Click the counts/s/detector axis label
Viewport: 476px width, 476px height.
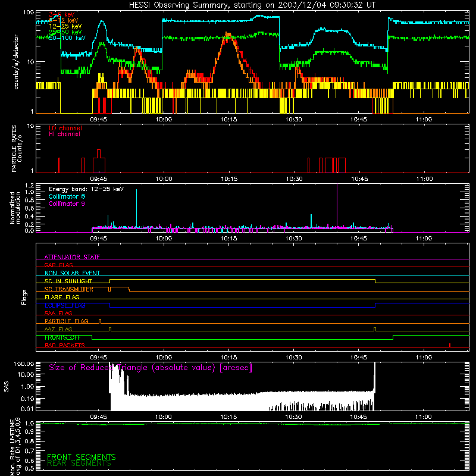[x=16, y=62]
